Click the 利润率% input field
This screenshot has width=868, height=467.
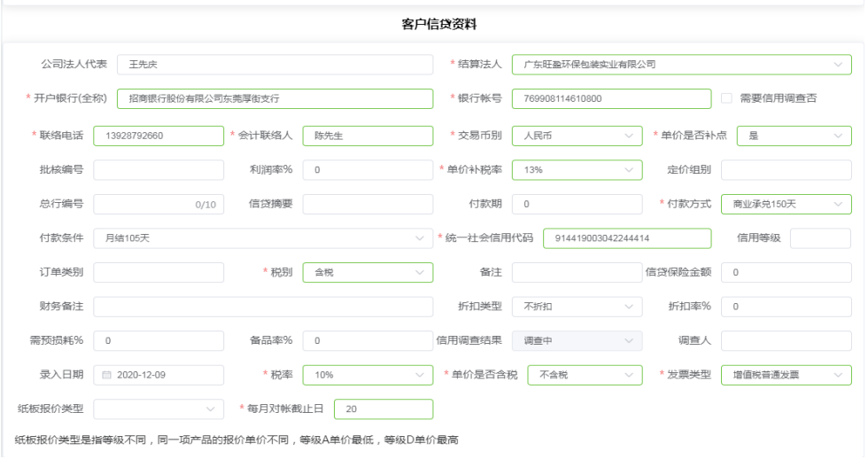(368, 170)
